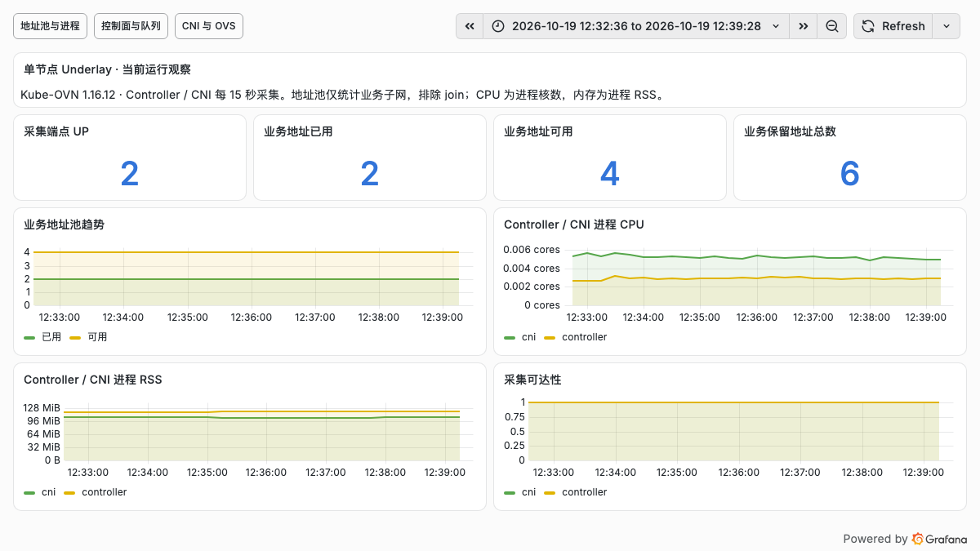Viewport: 980px width, 551px height.
Task: Shift time range forward with double-right arrows
Action: (x=804, y=26)
